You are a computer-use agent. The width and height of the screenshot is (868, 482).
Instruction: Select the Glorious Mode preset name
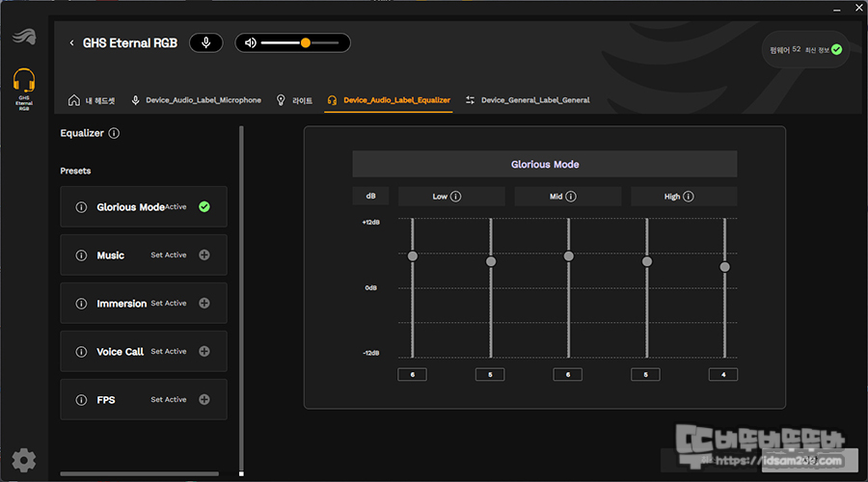point(130,207)
